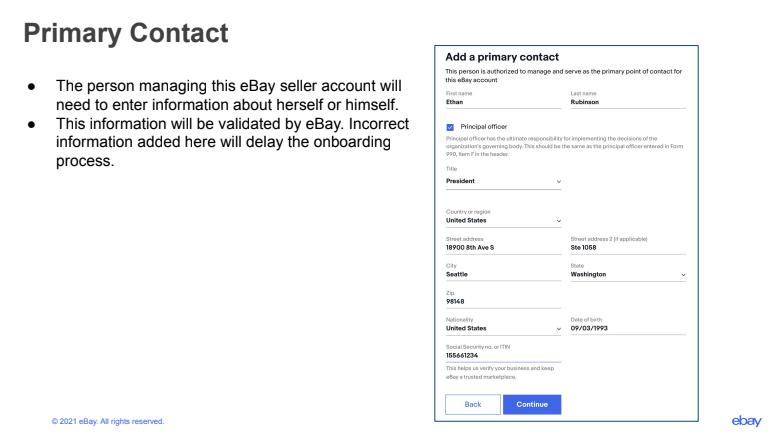Click the Back button
This screenshot has height=435, width=782.
[x=473, y=405]
